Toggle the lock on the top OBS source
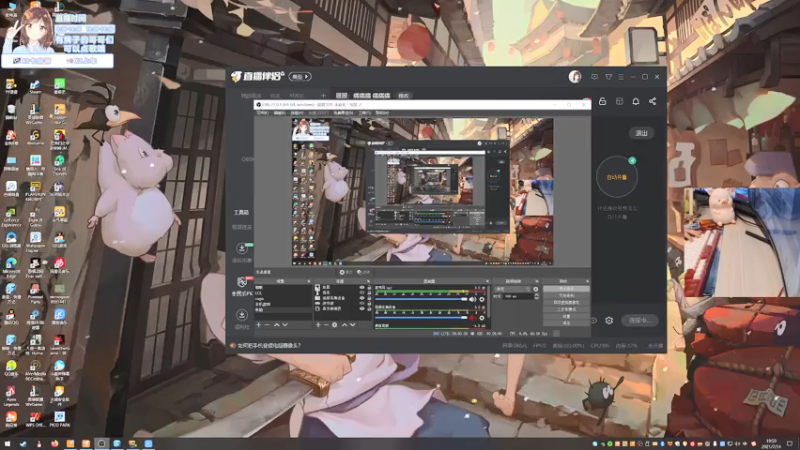The height and width of the screenshot is (450, 800). coord(369,287)
